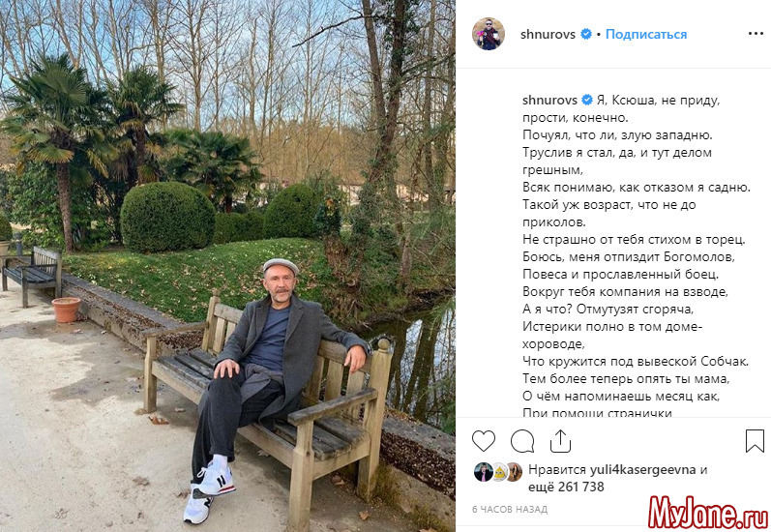
Task: Save post with bookmark icon
Action: tap(755, 441)
